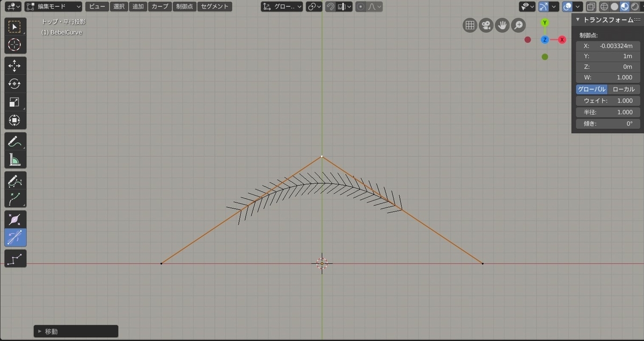
Task: Open the overlay options dropdown arrow
Action: pyautogui.click(x=578, y=7)
